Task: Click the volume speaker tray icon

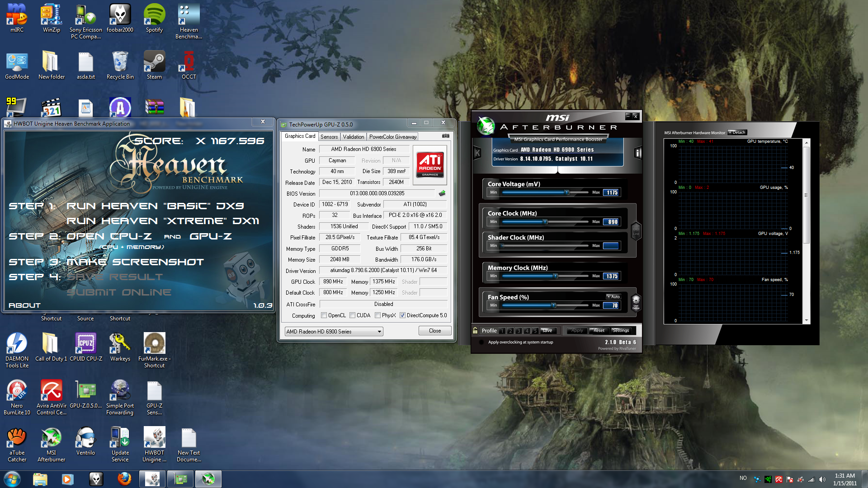Action: click(x=822, y=479)
